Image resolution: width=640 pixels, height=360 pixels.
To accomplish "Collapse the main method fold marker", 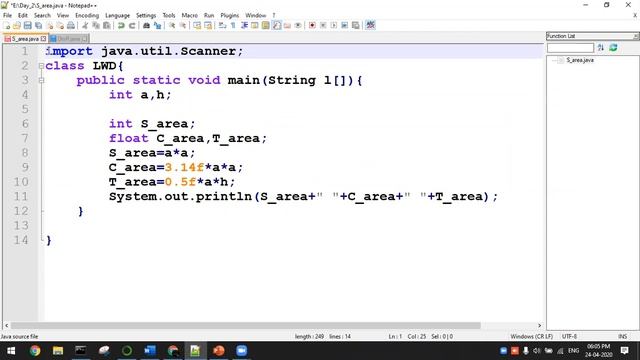I will click(41, 80).
